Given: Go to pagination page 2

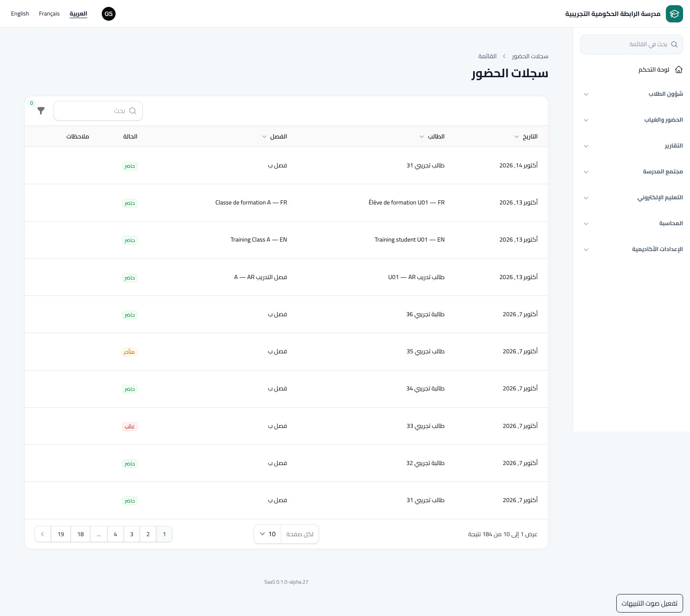Looking at the screenshot, I should pos(148,534).
